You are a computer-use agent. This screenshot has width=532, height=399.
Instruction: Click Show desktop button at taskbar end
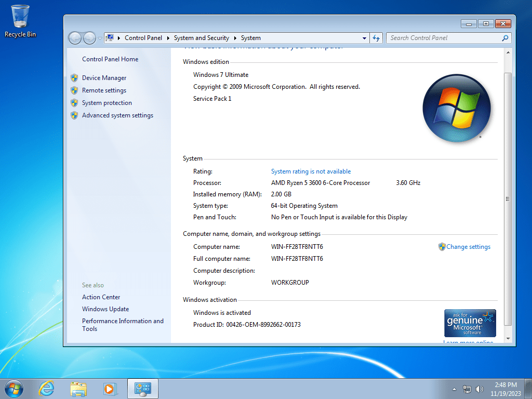pyautogui.click(x=528, y=389)
